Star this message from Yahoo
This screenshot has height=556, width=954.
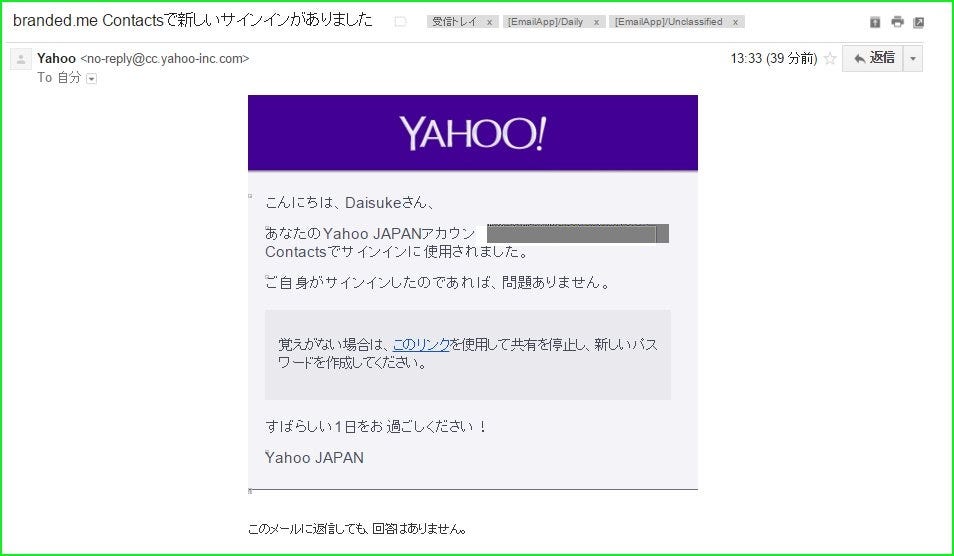830,59
